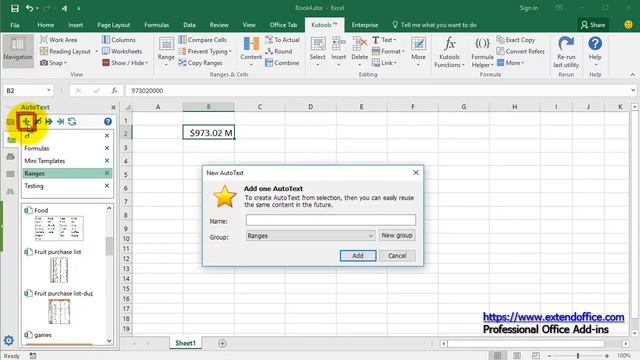Open the Reading Layout dropdown arrow
Viewport: 640px width, 360px height.
click(x=97, y=51)
